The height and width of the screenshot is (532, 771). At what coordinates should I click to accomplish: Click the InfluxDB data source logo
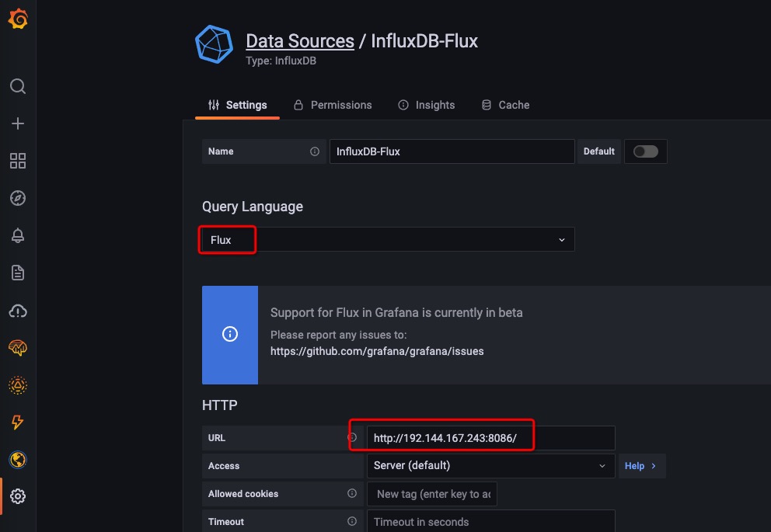214,44
